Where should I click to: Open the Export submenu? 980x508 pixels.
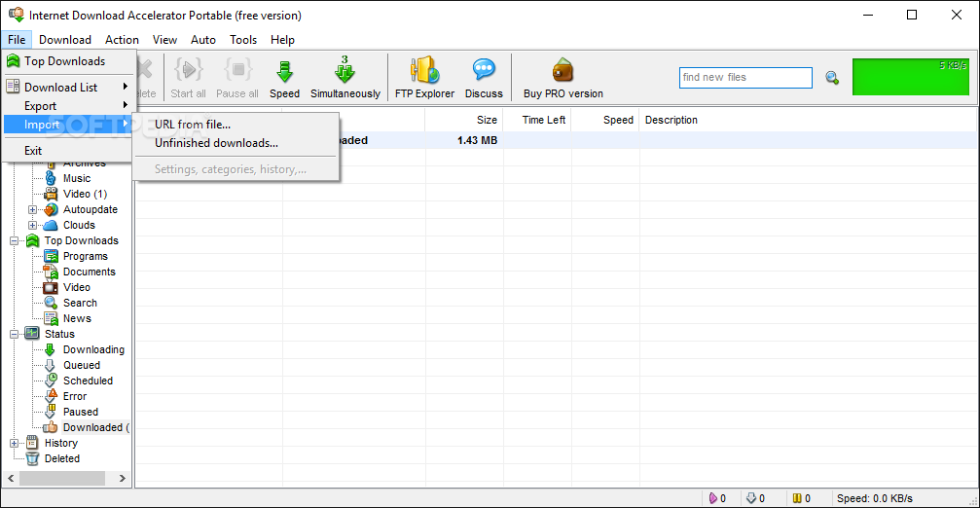(69, 106)
